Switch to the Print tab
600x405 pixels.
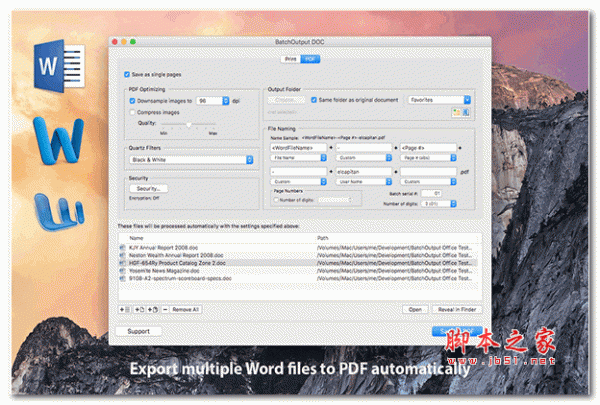pos(290,59)
